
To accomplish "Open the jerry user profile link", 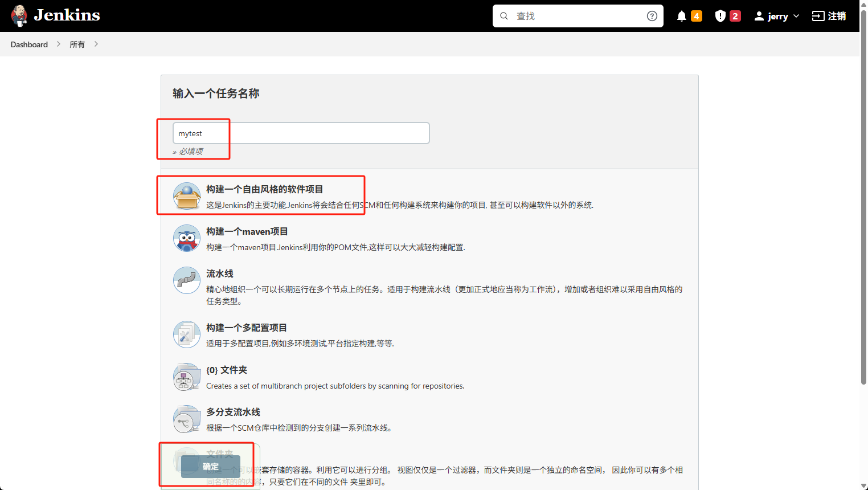I will coord(777,16).
